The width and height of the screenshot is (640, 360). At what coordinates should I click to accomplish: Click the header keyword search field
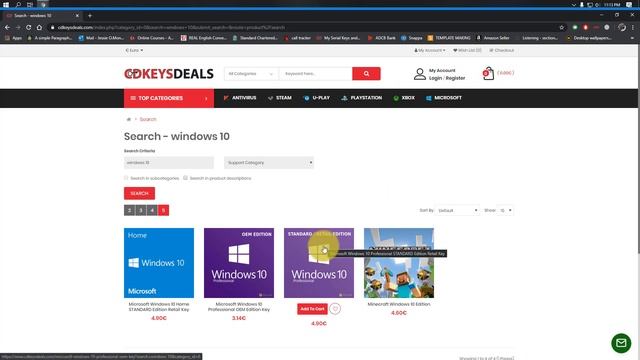(316, 73)
